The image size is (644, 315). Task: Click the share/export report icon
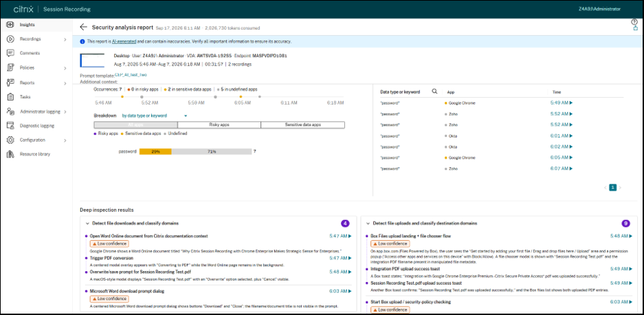point(635,28)
